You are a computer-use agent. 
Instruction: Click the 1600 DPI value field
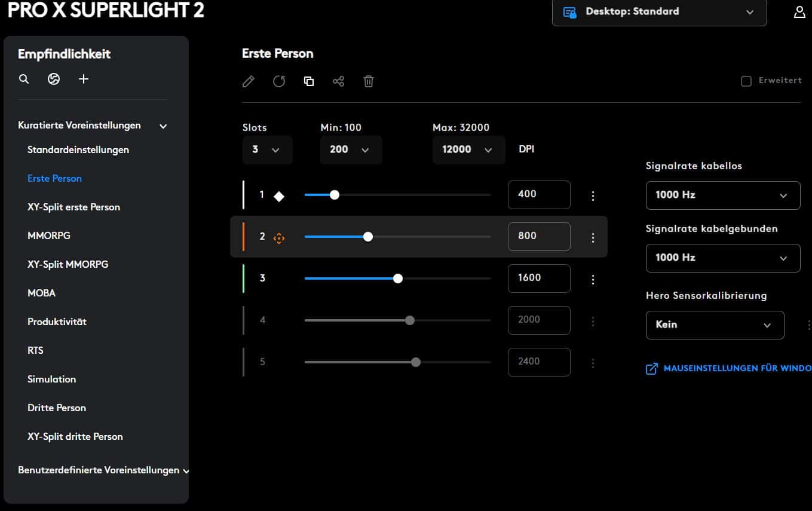[539, 279]
